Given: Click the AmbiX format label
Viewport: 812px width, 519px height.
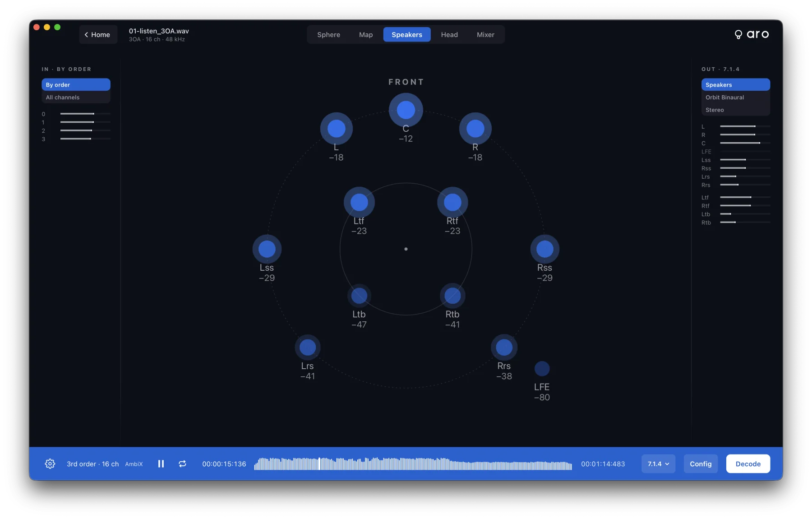Looking at the screenshot, I should (134, 464).
